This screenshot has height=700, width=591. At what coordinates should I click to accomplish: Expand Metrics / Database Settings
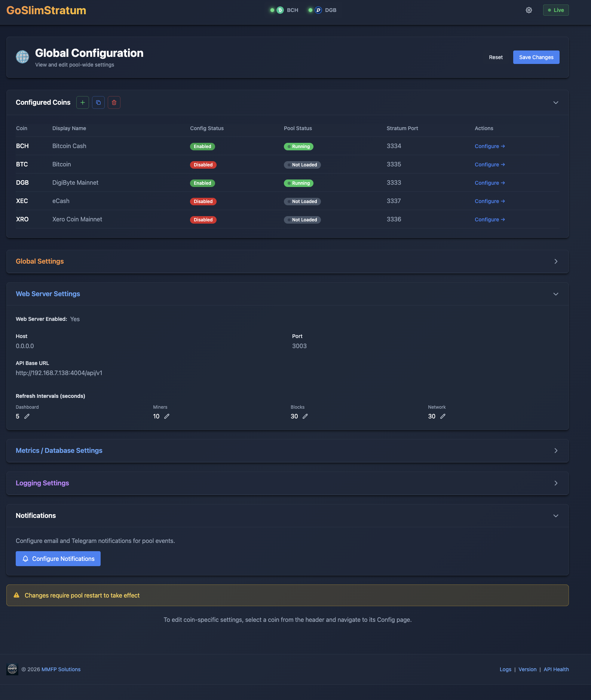[x=556, y=451]
